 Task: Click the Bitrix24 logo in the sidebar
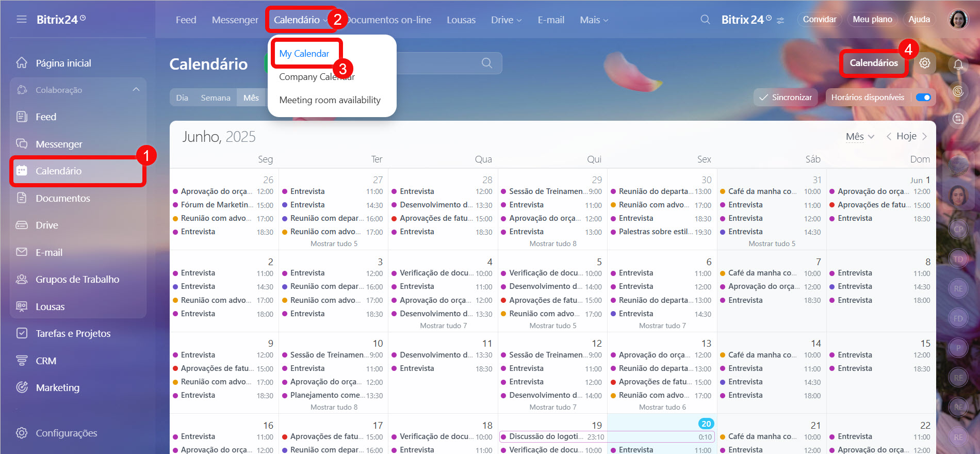(61, 20)
